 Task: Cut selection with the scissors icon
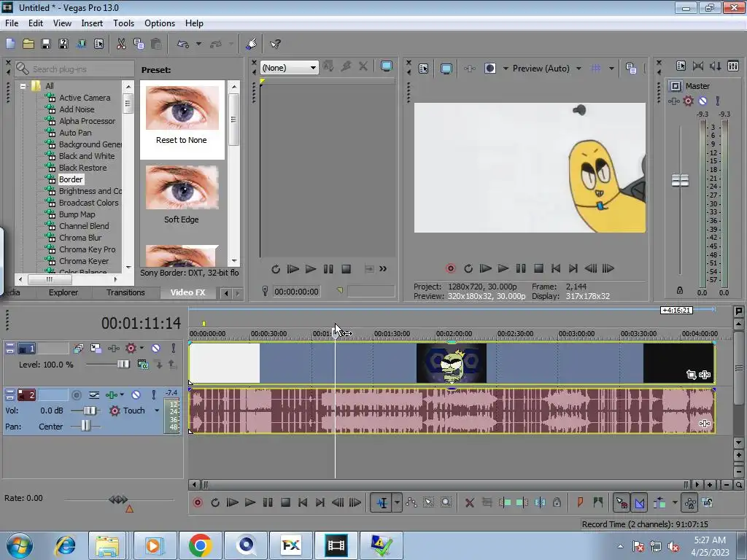[121, 44]
